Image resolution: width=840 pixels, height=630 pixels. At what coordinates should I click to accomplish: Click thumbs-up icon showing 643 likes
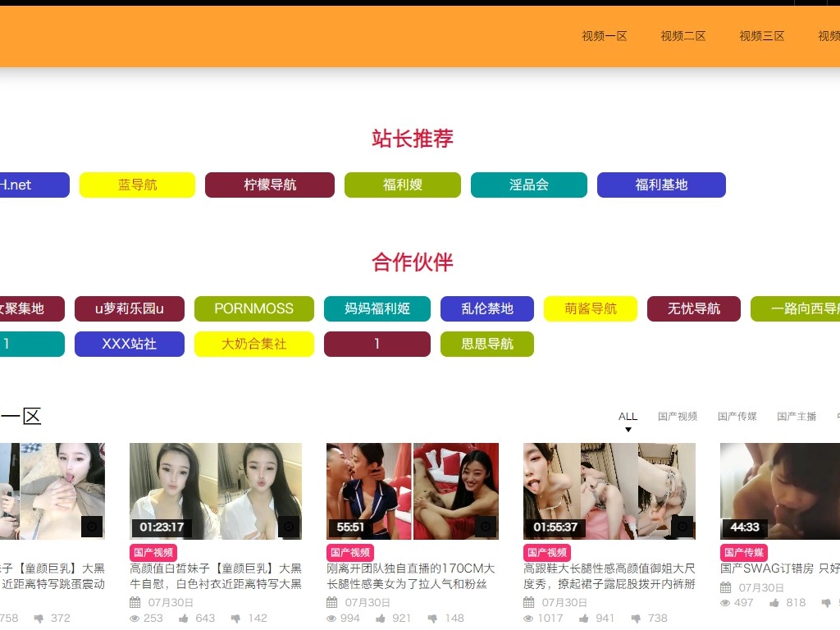pos(184,619)
